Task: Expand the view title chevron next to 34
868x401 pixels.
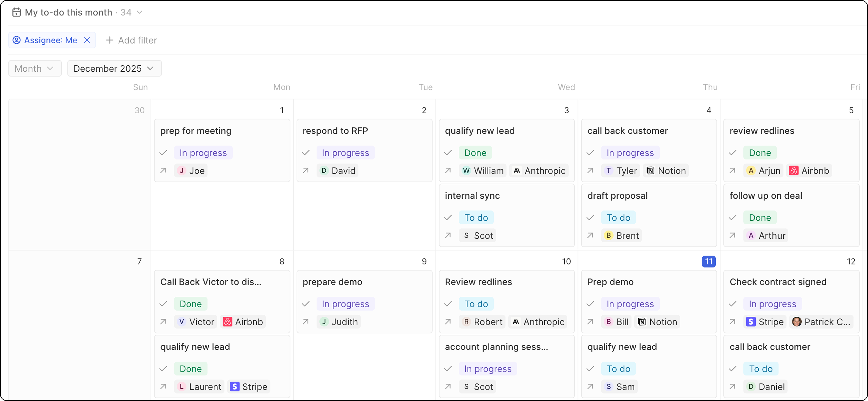Action: [x=139, y=12]
